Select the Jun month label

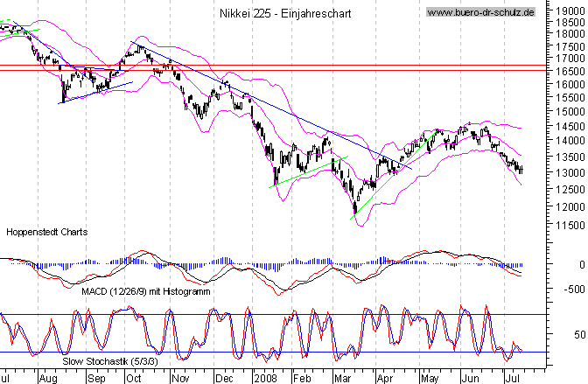[x=470, y=379]
